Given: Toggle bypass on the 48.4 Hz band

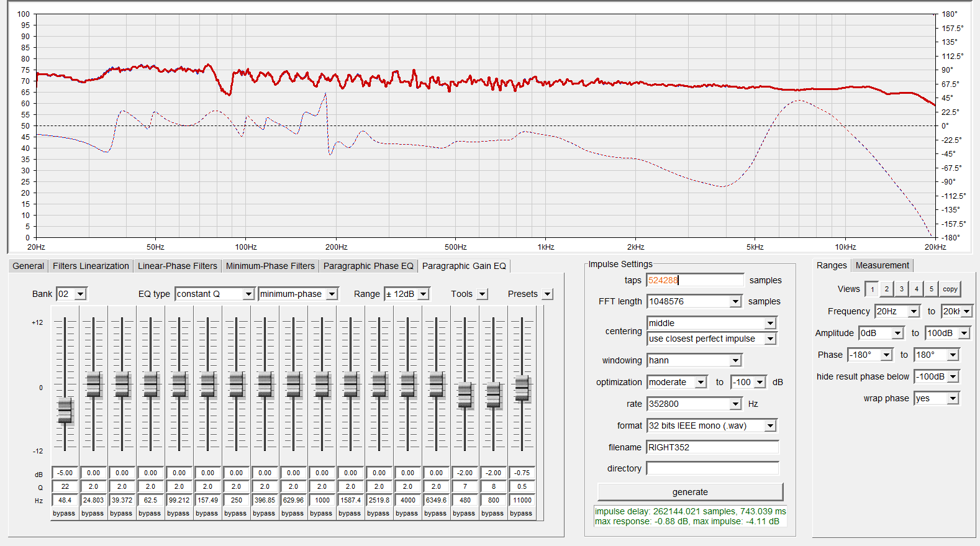Looking at the screenshot, I should click(x=64, y=514).
